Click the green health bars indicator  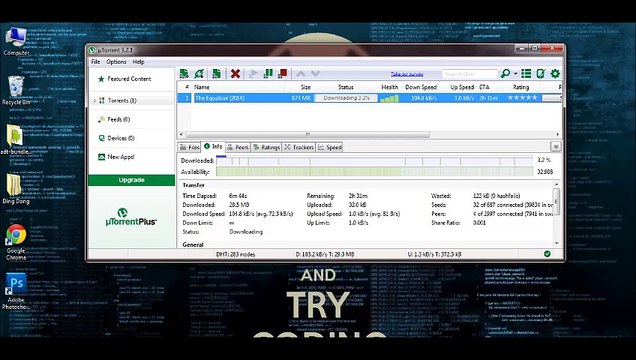[x=389, y=98]
